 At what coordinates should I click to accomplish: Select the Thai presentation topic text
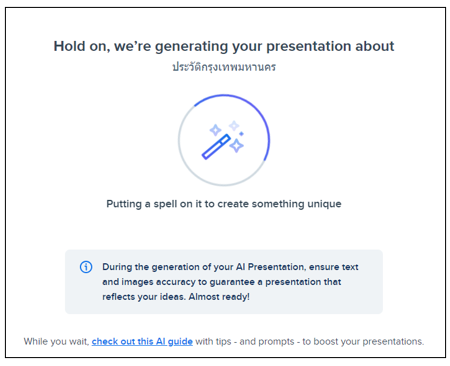pyautogui.click(x=224, y=67)
